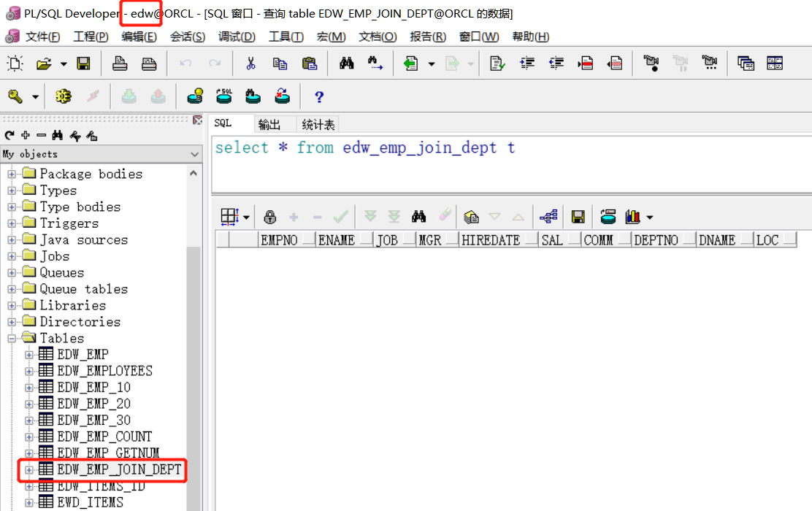Select the EDW_EMPLOYEES table
The width and height of the screenshot is (812, 511).
click(x=104, y=371)
